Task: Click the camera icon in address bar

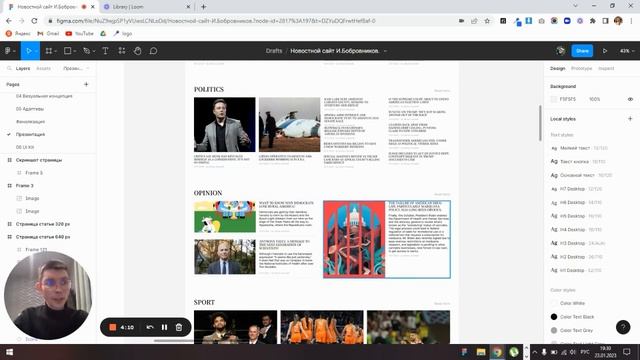Action: 461,21
